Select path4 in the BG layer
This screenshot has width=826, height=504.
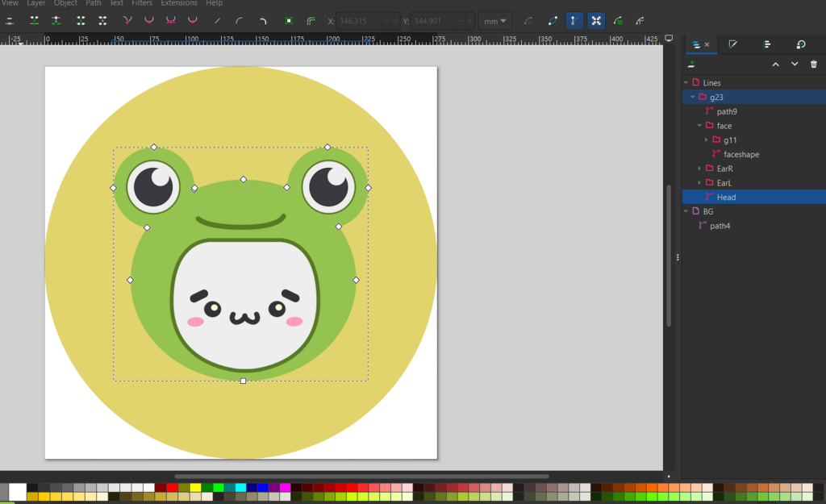(x=720, y=226)
